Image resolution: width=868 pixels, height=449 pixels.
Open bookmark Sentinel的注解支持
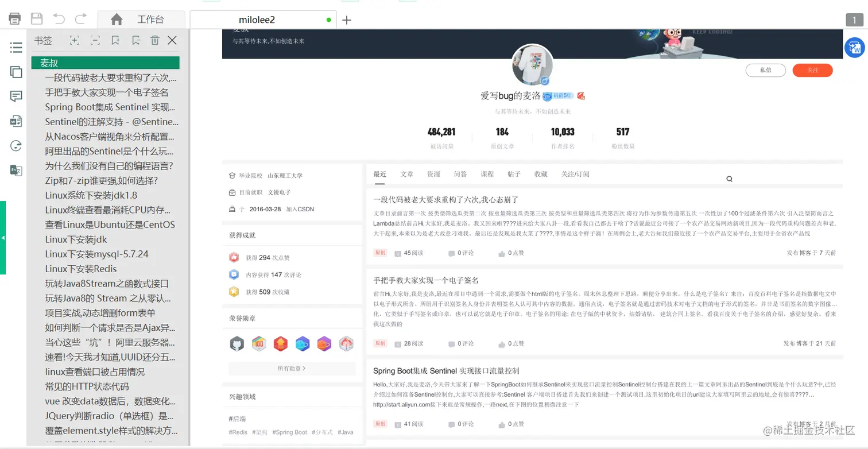click(112, 122)
